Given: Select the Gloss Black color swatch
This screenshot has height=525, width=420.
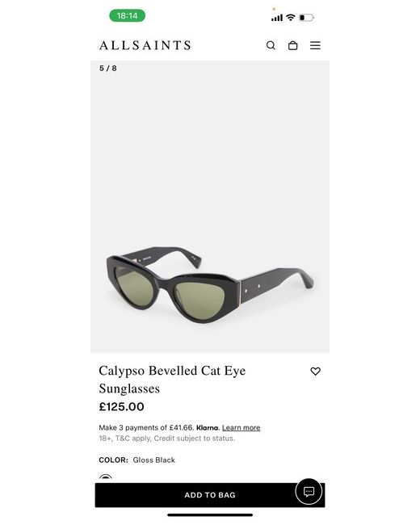Looking at the screenshot, I should [106, 477].
